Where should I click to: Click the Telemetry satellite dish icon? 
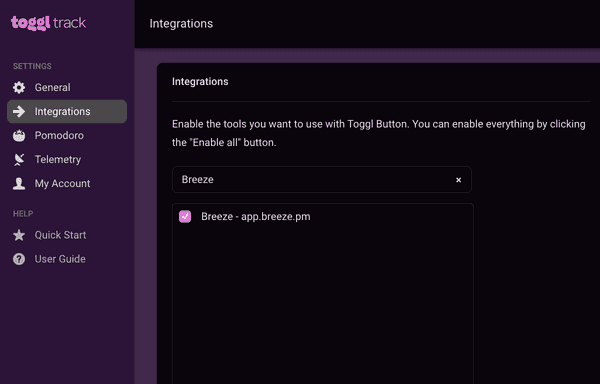tap(19, 159)
